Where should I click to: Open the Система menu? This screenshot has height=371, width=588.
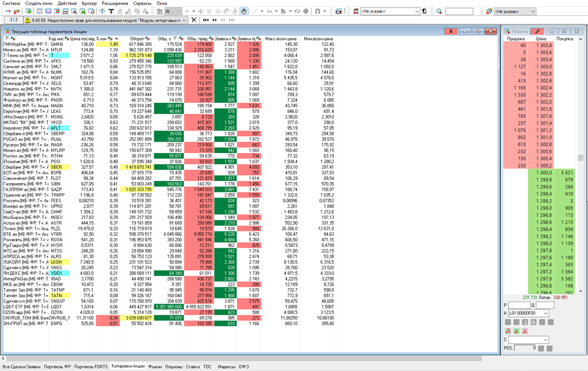coord(11,3)
